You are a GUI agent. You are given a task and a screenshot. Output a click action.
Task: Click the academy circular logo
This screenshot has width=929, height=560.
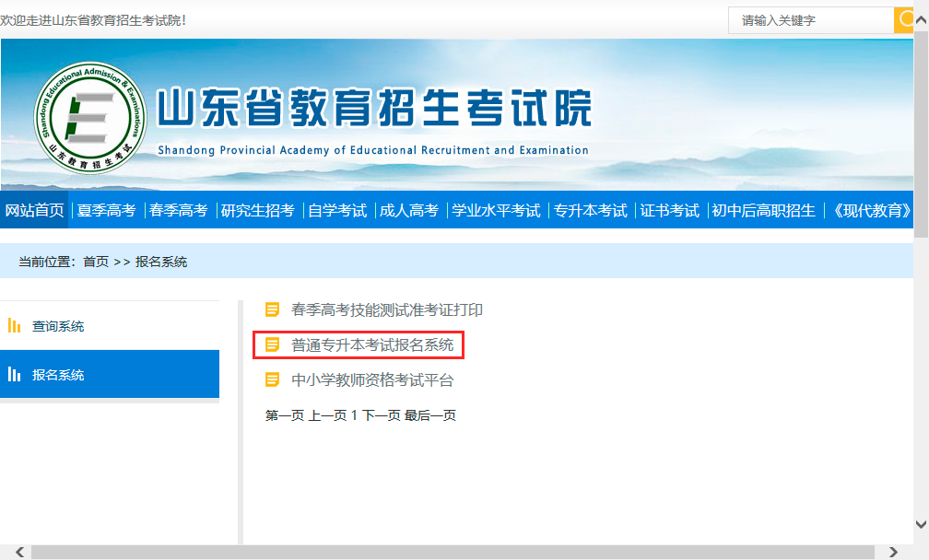coord(90,118)
